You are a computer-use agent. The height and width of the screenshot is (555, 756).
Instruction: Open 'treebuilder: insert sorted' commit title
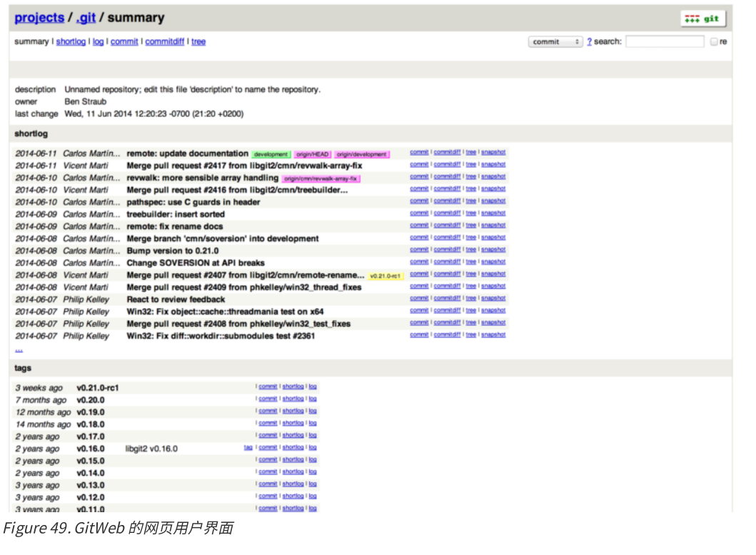pos(176,215)
